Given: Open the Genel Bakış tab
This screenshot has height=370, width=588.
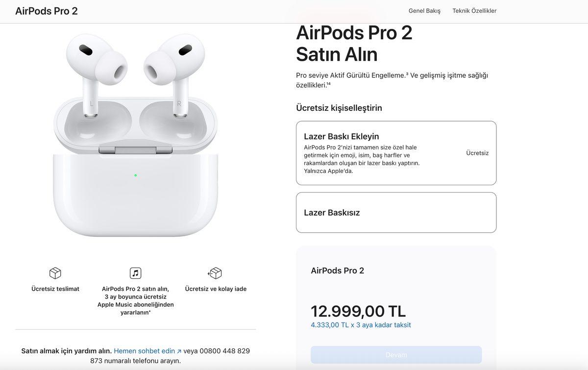Looking at the screenshot, I should click(x=424, y=10).
